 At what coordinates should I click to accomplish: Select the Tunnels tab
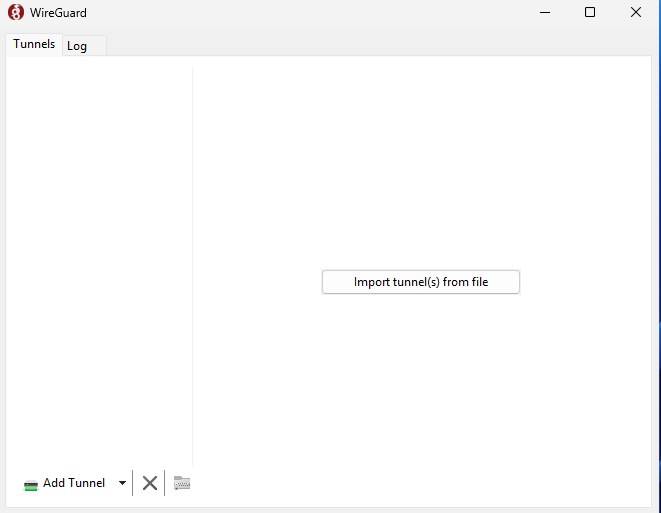34,45
